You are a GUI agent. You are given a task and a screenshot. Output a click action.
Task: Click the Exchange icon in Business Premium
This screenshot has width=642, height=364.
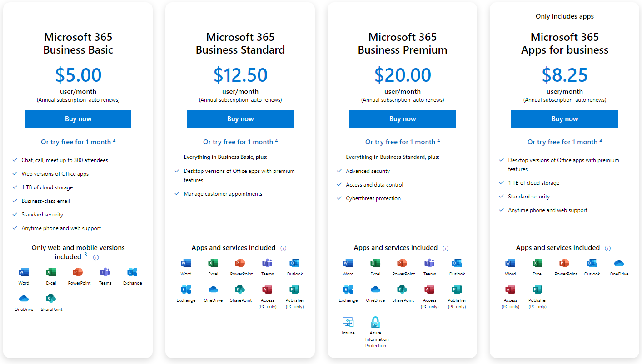348,290
